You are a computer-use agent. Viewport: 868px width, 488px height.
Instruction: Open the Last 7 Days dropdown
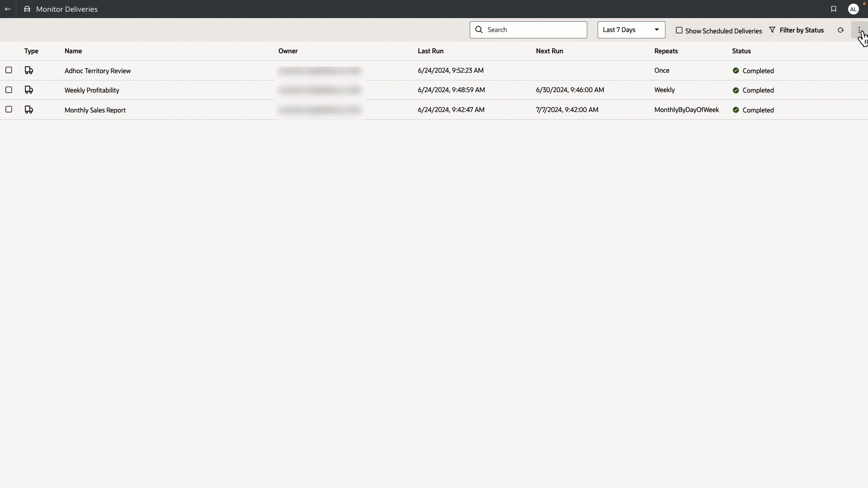tap(631, 30)
